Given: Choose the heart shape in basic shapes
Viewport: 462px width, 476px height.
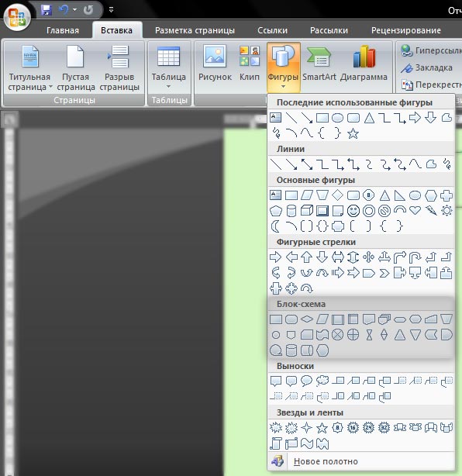Looking at the screenshot, I should click(415, 210).
